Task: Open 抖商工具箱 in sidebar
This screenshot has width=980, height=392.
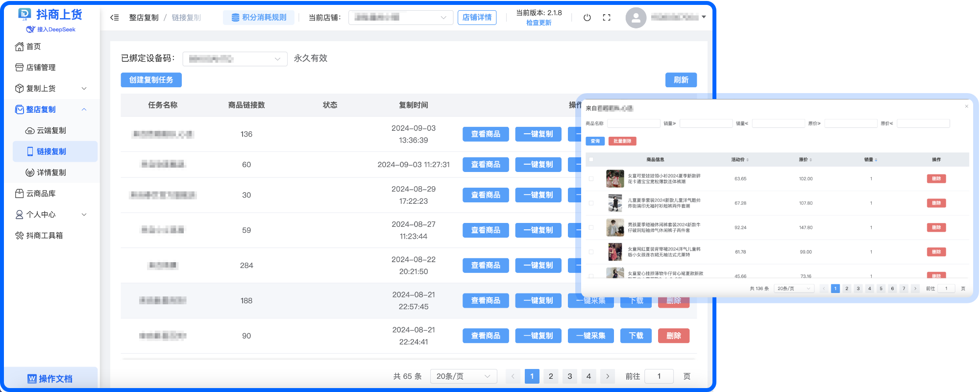Action: [44, 236]
